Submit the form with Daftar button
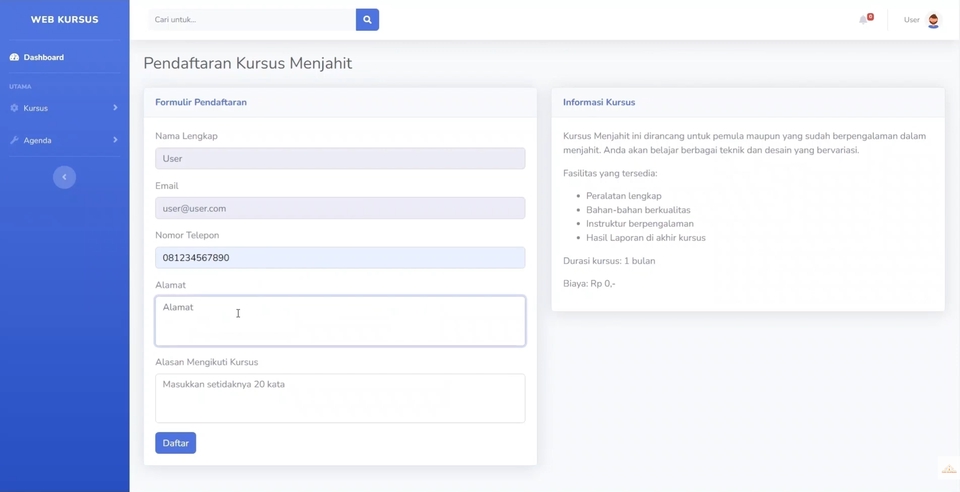The width and height of the screenshot is (960, 492). coord(175,443)
